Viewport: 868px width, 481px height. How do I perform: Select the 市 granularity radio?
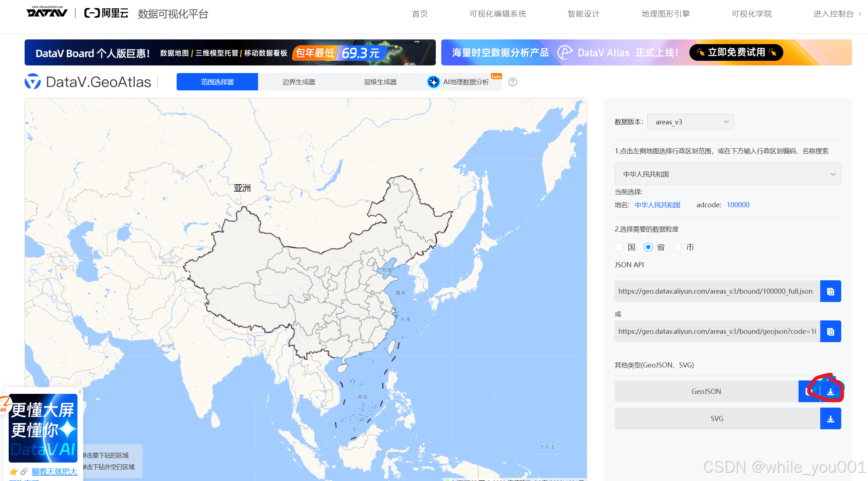677,247
